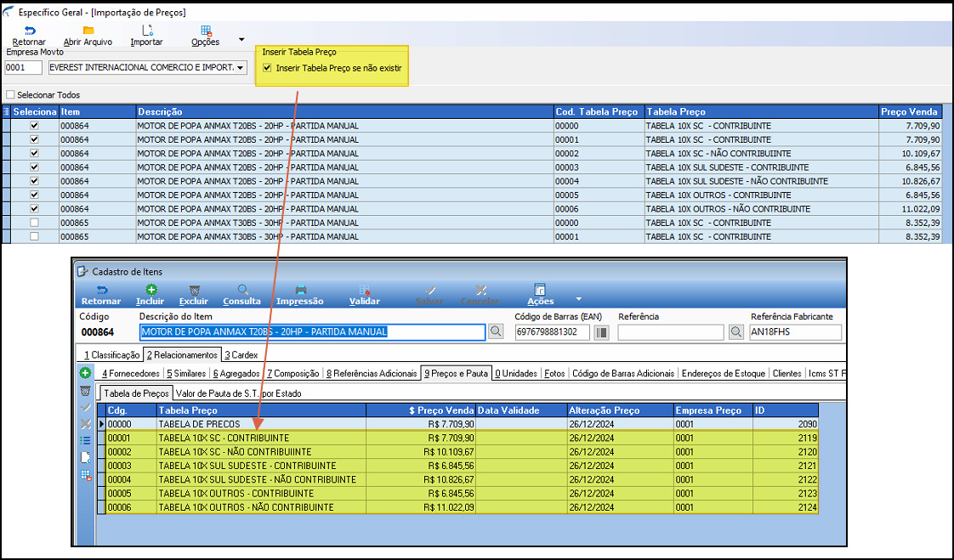Click Retornar in the Importação de Preços toolbar
The width and height of the screenshot is (954, 560).
click(29, 36)
